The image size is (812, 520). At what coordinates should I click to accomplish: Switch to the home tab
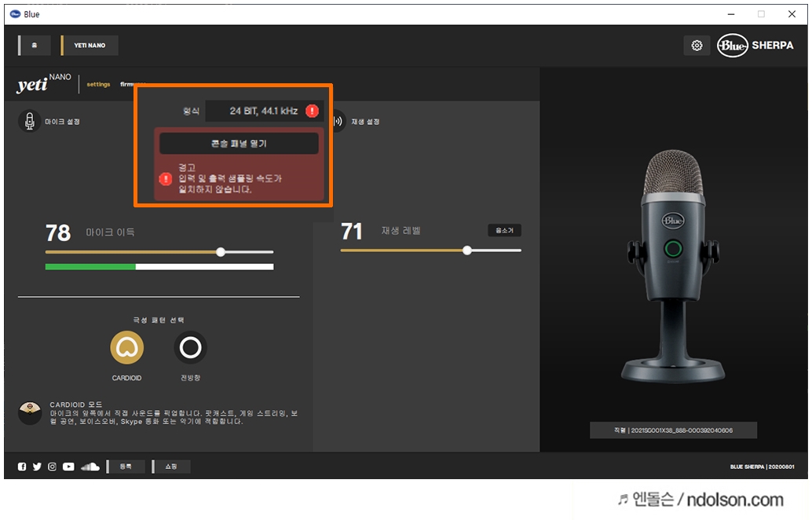pos(35,46)
